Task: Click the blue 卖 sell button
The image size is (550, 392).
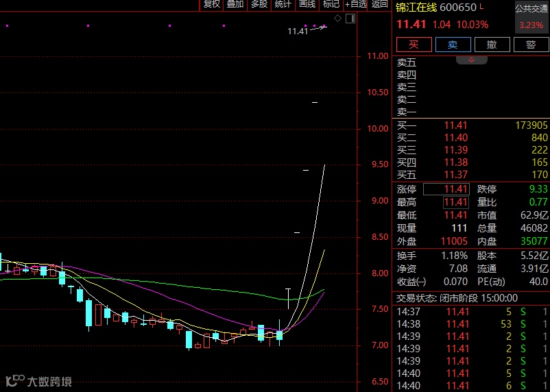Action: click(453, 45)
